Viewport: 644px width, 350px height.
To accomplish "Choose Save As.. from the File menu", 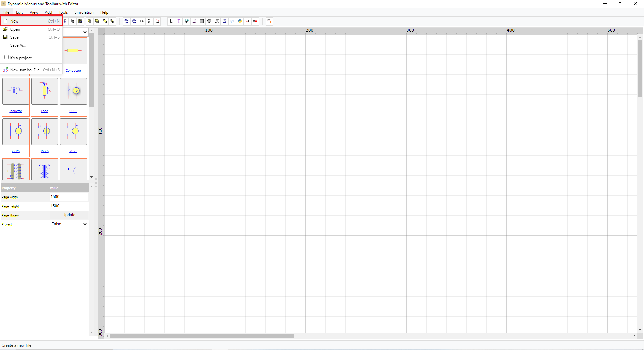I will tap(32, 45).
